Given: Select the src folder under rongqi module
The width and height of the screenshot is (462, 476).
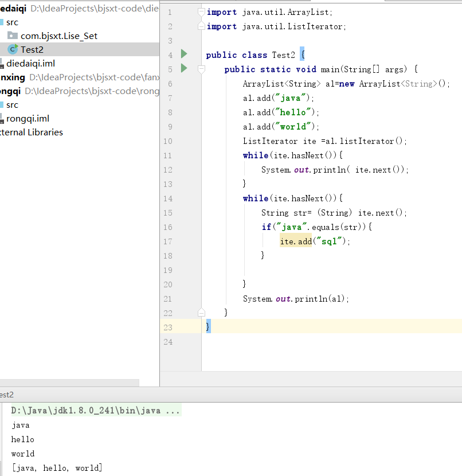Looking at the screenshot, I should tap(12, 105).
